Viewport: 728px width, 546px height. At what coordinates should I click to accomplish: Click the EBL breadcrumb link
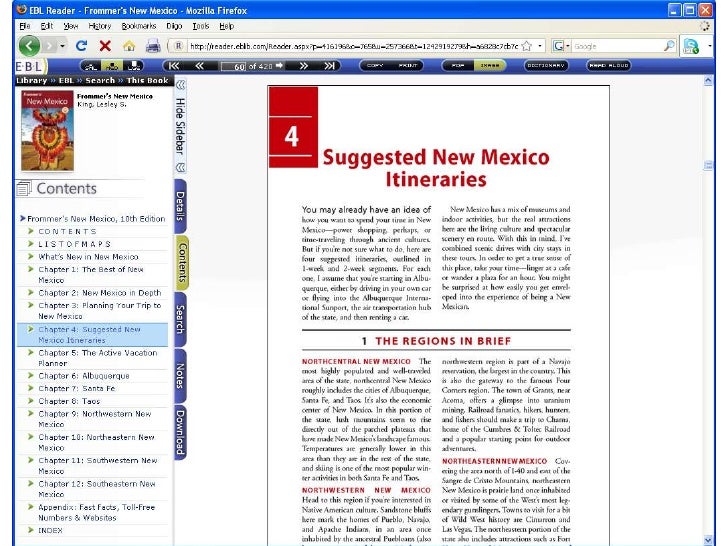pos(66,80)
